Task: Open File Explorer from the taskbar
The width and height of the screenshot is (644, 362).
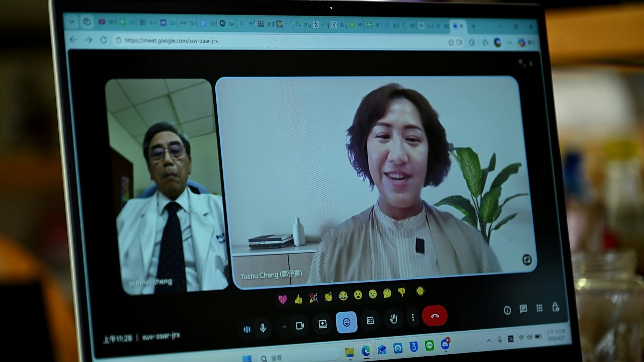Action: 350,352
